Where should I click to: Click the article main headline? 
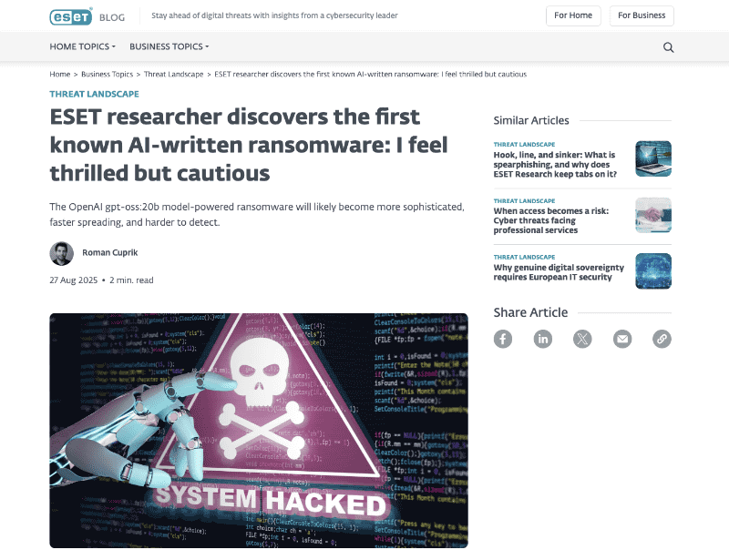pos(249,145)
